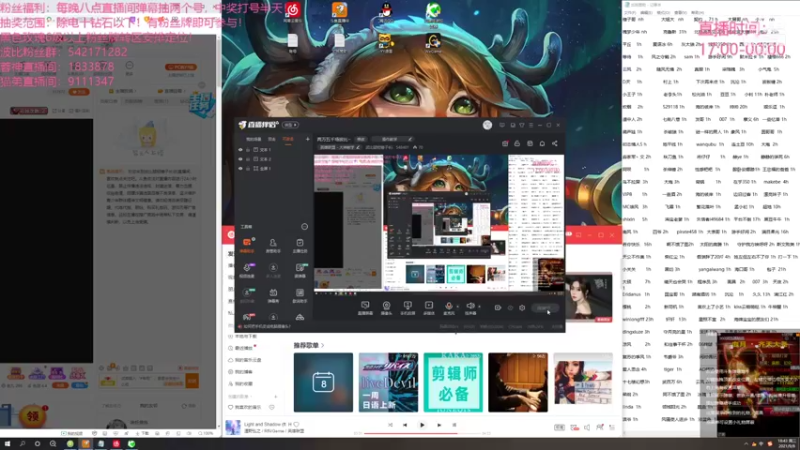The image size is (800, 450).
Task: Select the orange highlighted scene tab in streaming tool
Action: point(288,139)
